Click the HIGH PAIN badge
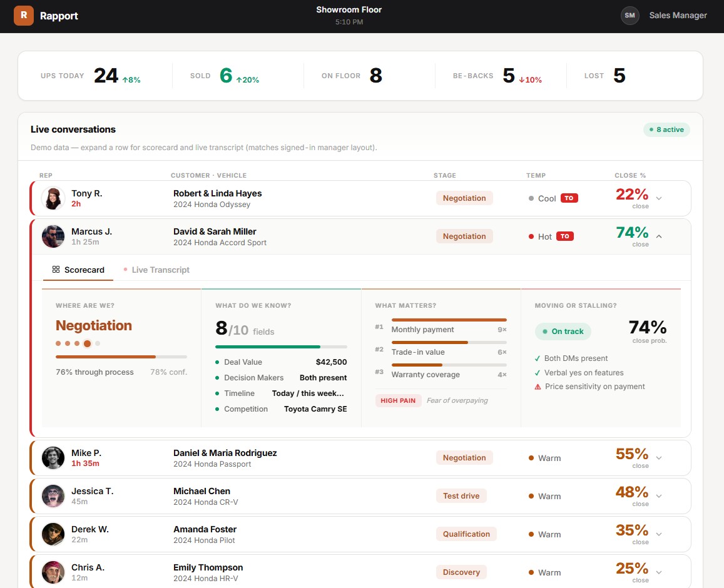 click(398, 400)
